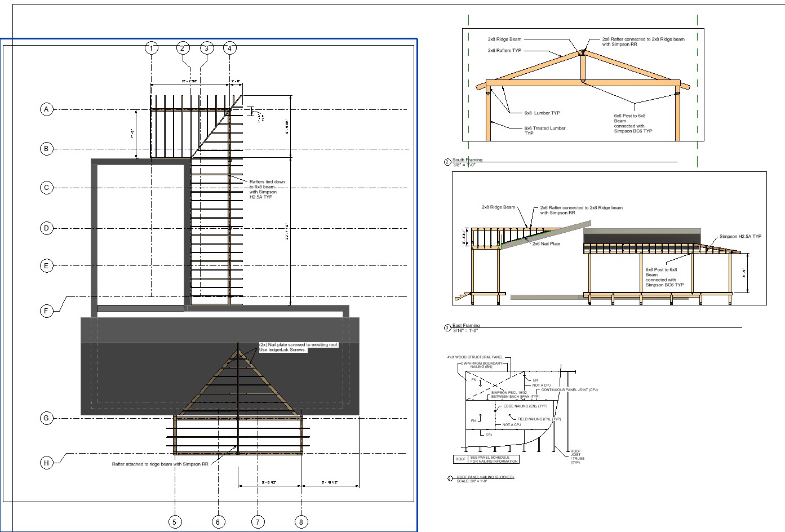This screenshot has width=785, height=532.
Task: Select grid bubble A
Action: (x=47, y=109)
